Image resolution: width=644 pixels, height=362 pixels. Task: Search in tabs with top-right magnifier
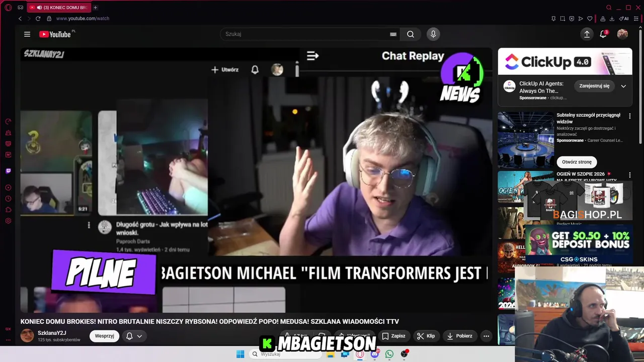[609, 8]
